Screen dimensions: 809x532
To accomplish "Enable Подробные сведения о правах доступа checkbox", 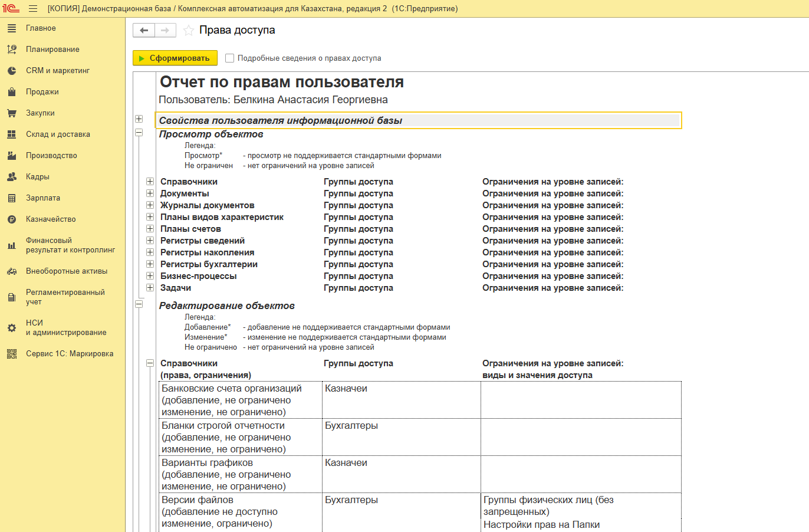I will 230,58.
